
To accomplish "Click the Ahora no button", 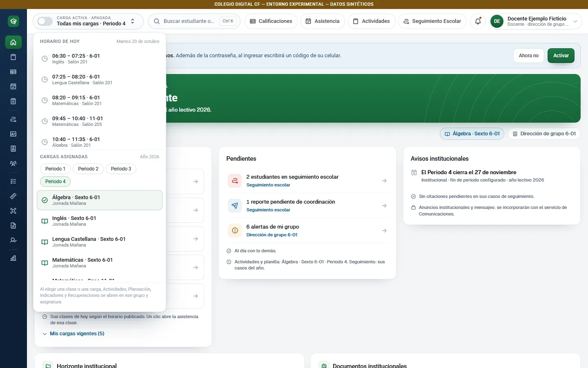I will (529, 56).
